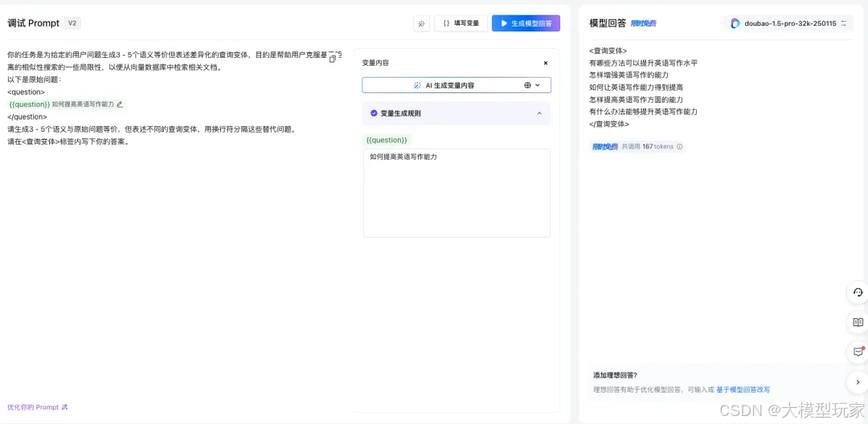This screenshot has width=868, height=424.
Task: Copy the prompt text with the copy icon
Action: (x=333, y=59)
